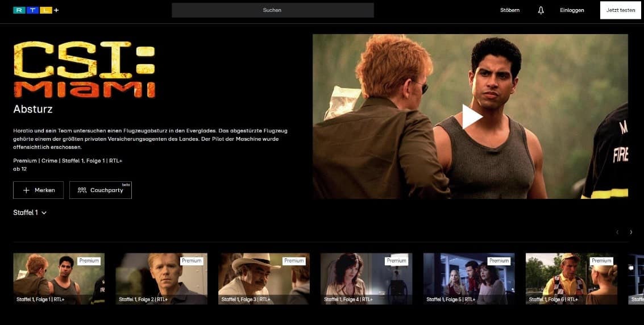The height and width of the screenshot is (325, 644).
Task: Click the plus icon in the Merken button
Action: [x=26, y=190]
